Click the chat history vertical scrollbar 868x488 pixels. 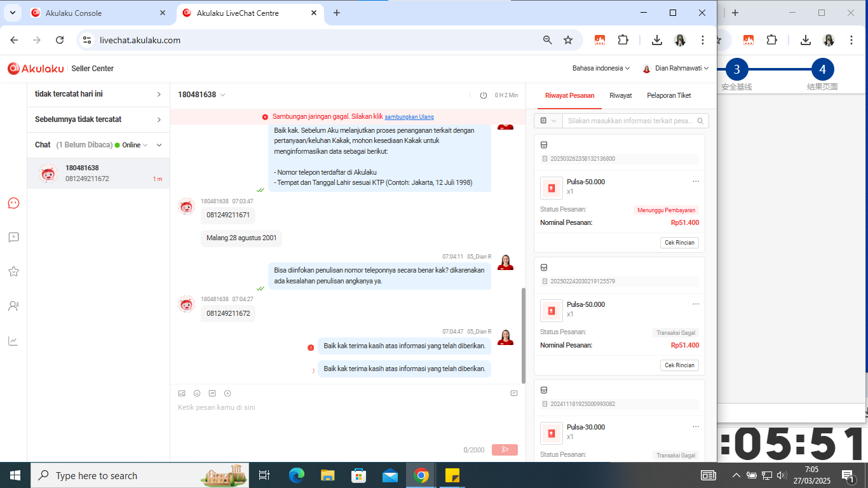coord(524,335)
